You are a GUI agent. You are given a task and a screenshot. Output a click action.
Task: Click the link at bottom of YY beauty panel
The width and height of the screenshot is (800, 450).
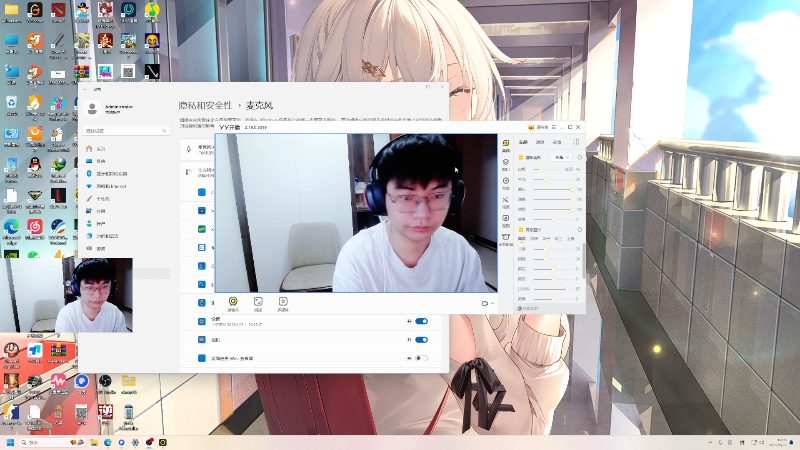pyautogui.click(x=528, y=309)
